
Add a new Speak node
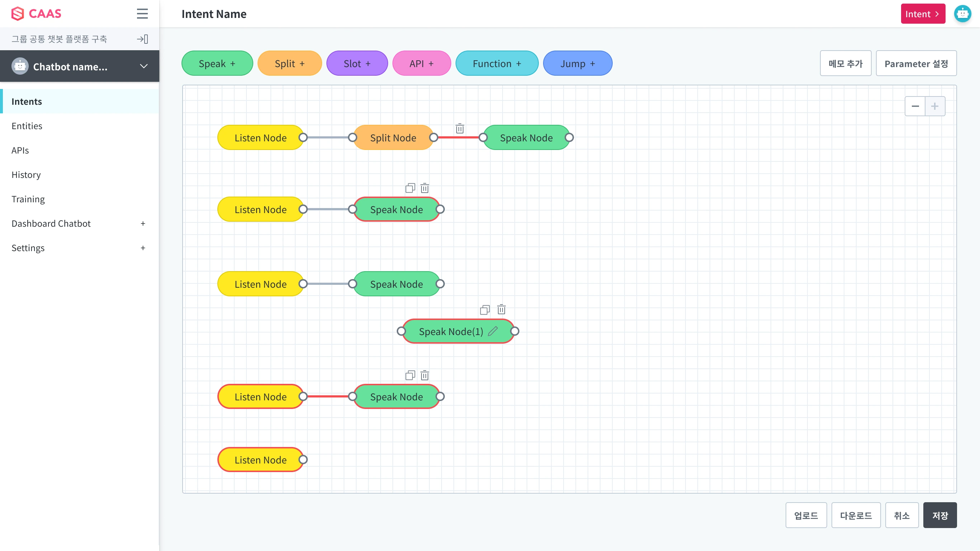pyautogui.click(x=217, y=63)
